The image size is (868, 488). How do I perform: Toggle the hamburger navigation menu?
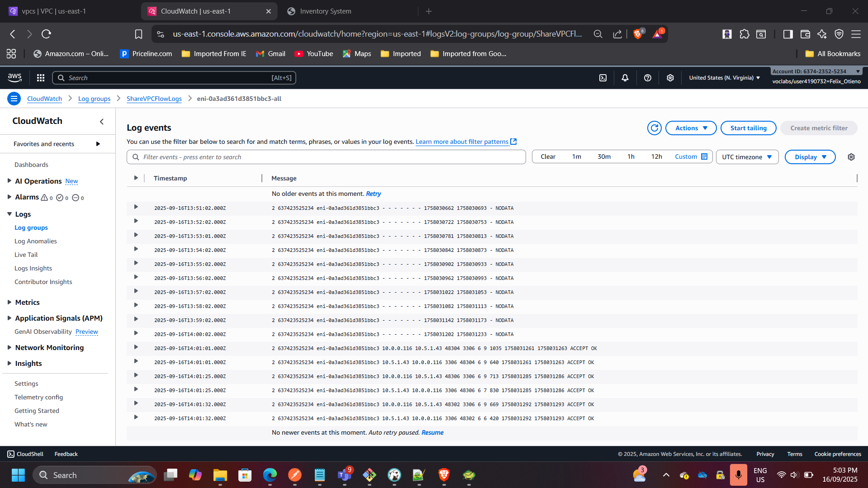click(x=14, y=99)
